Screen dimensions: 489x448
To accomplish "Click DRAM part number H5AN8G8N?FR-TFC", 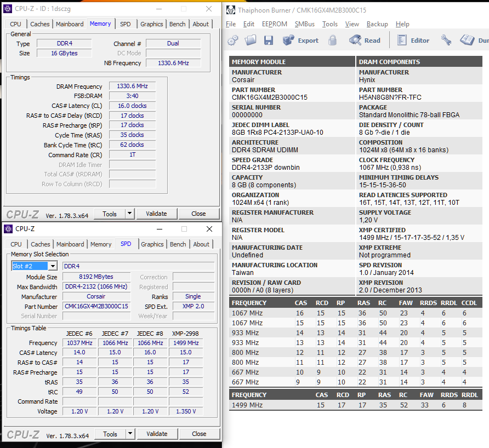I will (x=390, y=97).
